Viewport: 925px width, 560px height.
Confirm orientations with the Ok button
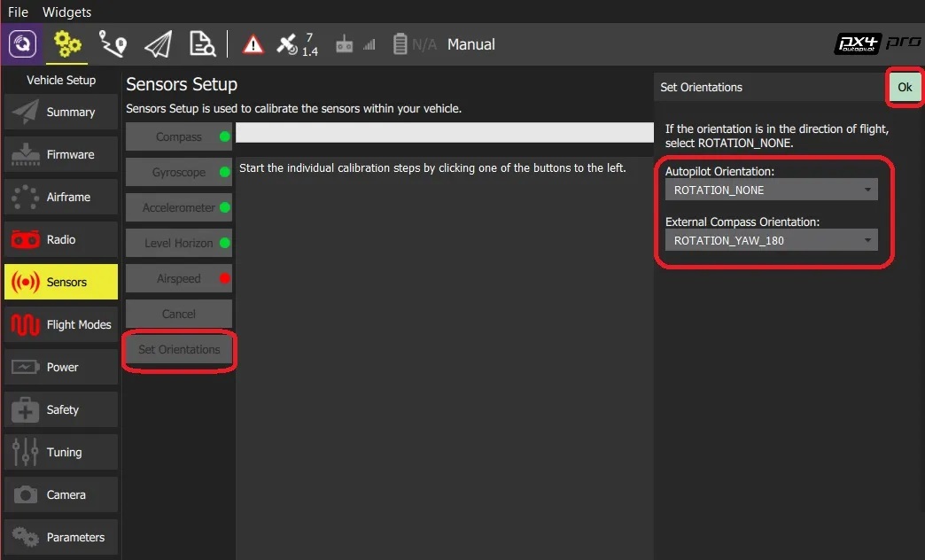pos(905,87)
